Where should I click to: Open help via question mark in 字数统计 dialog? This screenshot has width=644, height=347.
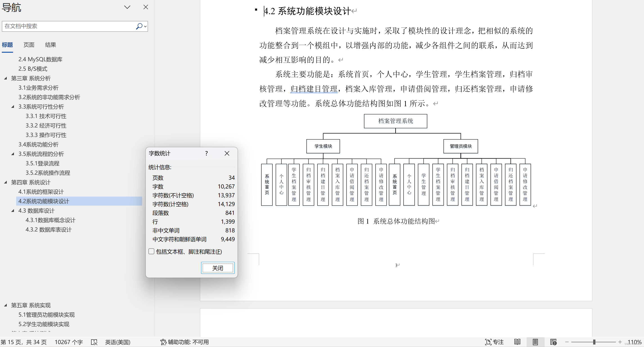206,153
